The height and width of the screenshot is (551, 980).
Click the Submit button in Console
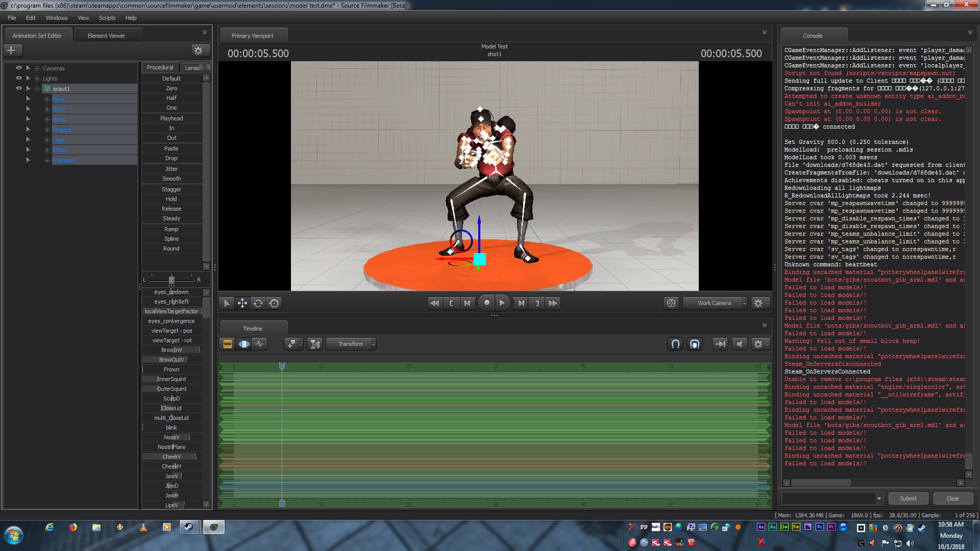pyautogui.click(x=908, y=498)
